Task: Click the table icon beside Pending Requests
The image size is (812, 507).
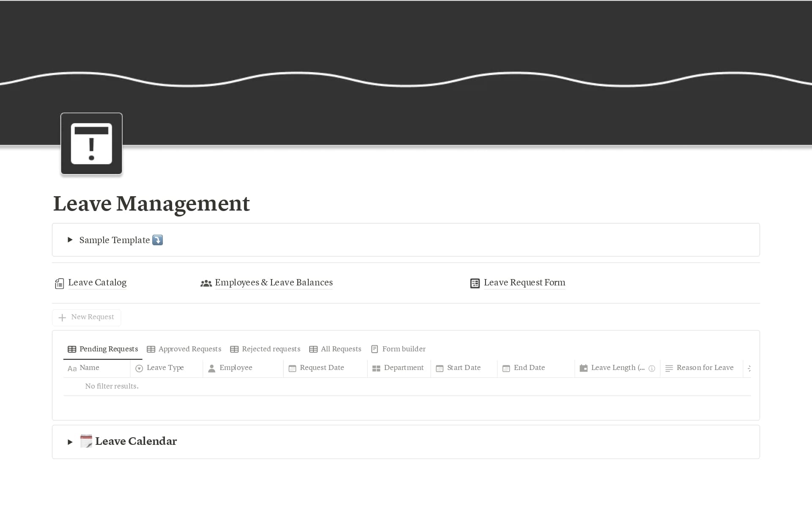Action: pyautogui.click(x=71, y=349)
